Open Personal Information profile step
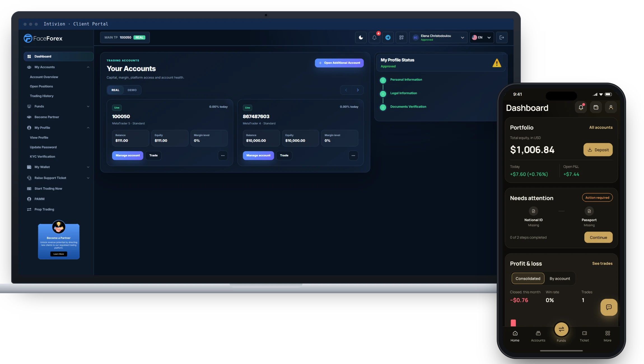 click(x=406, y=80)
